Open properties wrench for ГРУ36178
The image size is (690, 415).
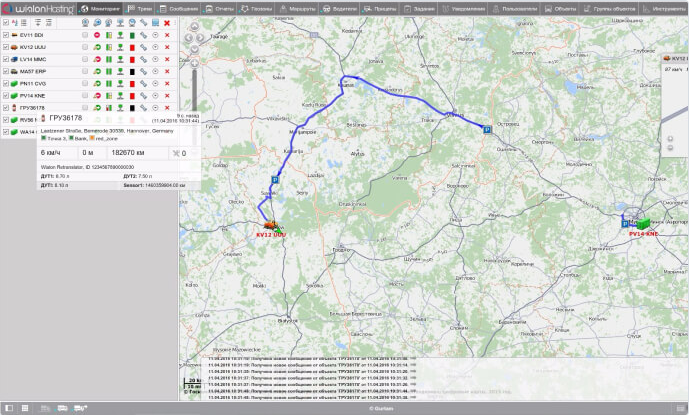coord(143,107)
